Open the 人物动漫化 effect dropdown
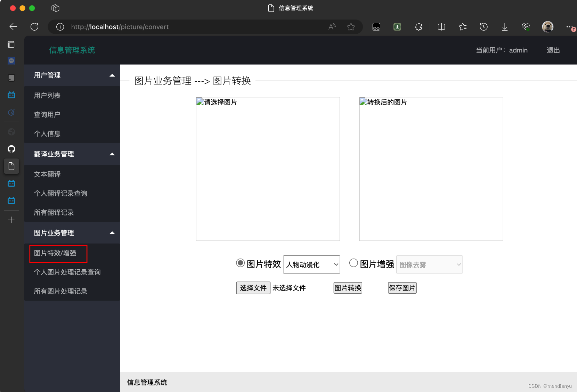The image size is (577, 392). coord(311,264)
